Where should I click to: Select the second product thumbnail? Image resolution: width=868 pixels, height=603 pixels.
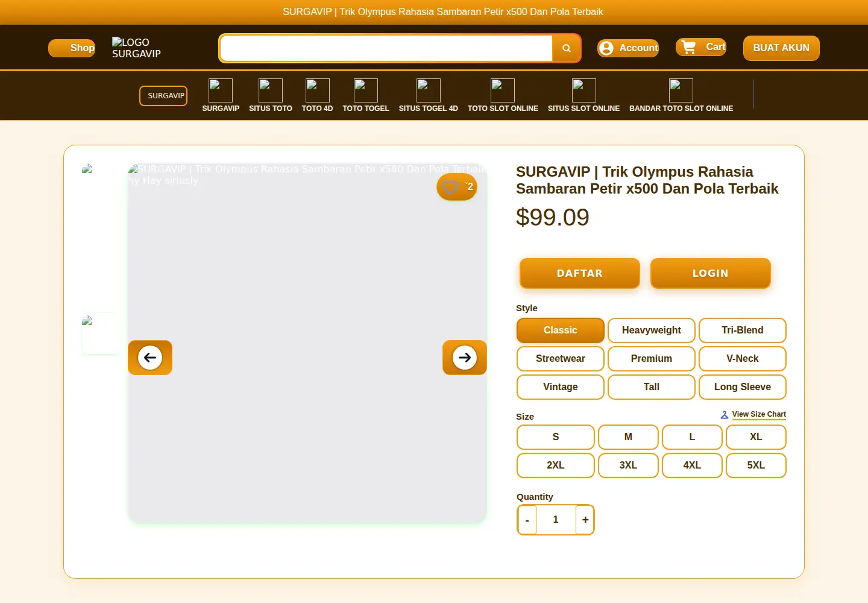point(101,333)
